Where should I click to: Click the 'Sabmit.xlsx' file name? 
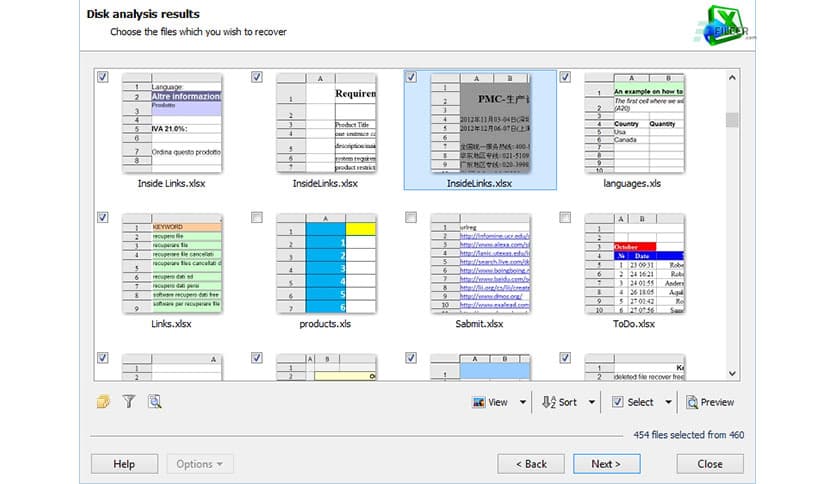click(x=479, y=324)
